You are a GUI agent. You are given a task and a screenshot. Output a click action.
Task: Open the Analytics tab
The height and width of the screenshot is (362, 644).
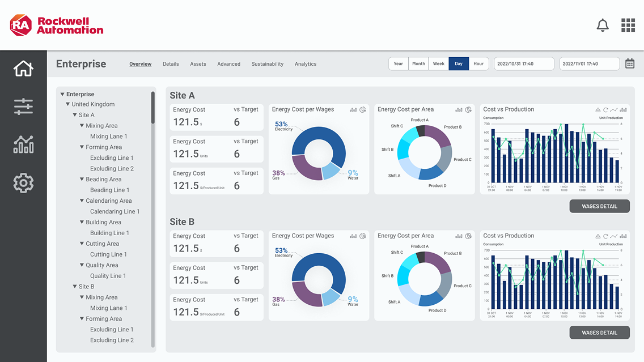point(306,64)
